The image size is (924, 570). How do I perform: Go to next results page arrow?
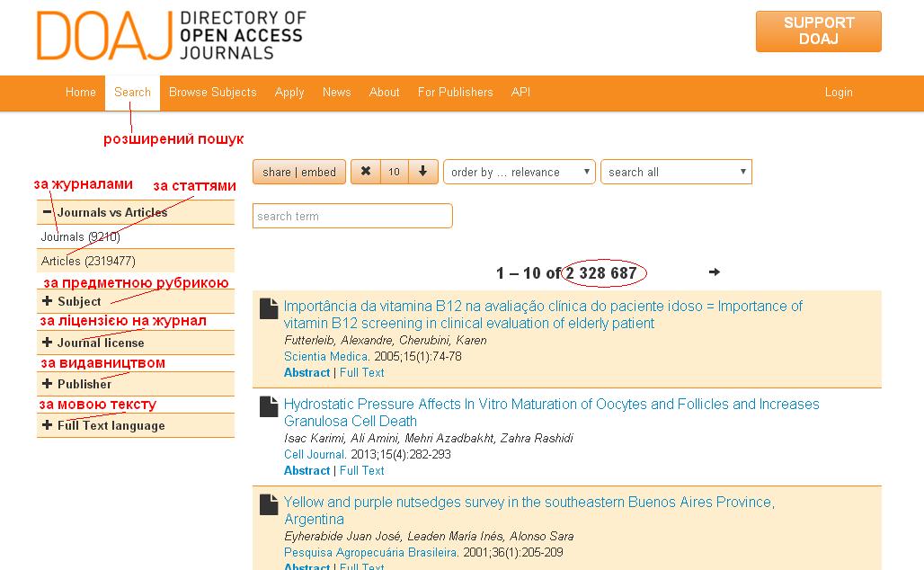(x=715, y=272)
